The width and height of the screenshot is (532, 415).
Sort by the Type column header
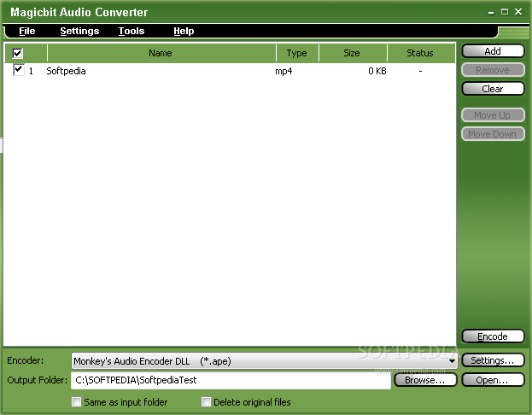click(297, 53)
